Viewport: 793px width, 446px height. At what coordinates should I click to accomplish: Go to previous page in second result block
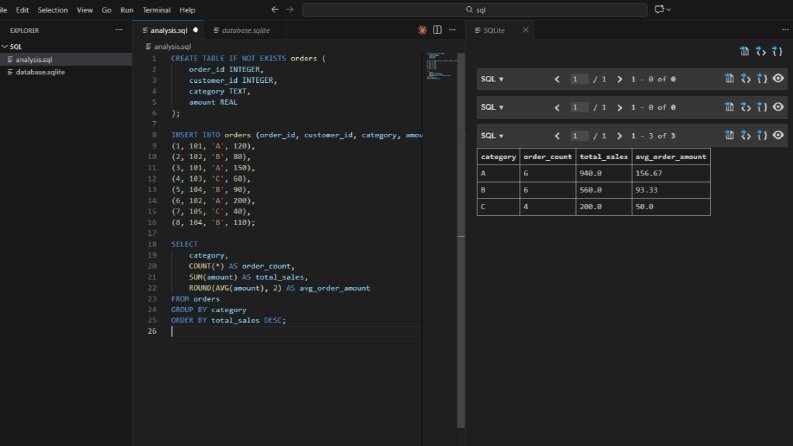557,107
